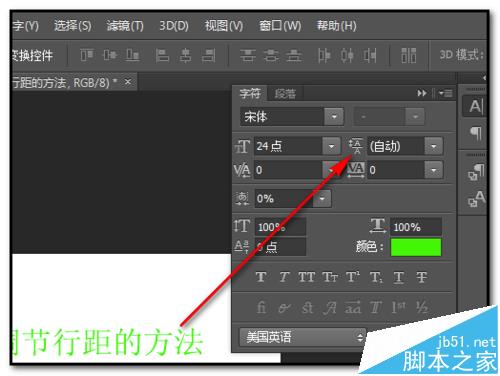Click the kerning value 0 field

pos(288,170)
